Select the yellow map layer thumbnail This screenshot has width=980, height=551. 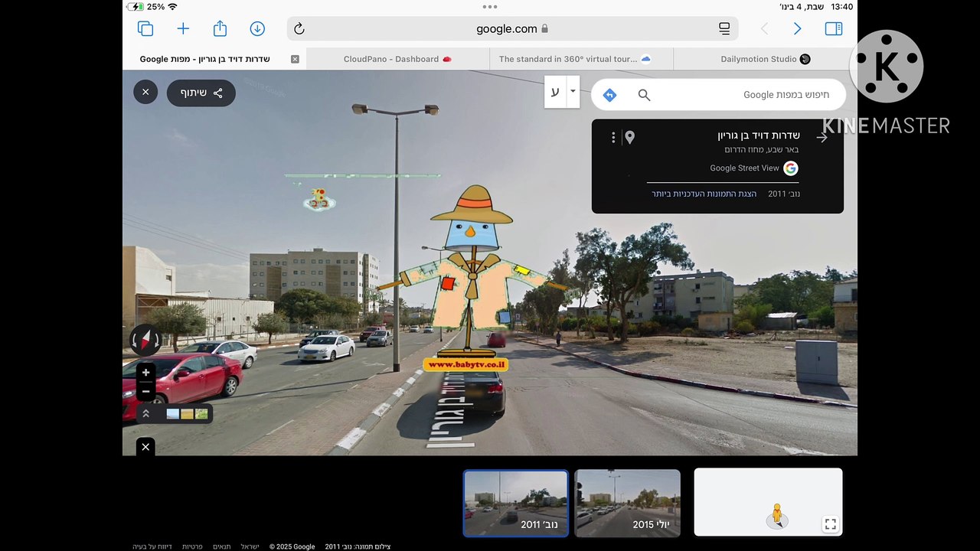click(187, 414)
